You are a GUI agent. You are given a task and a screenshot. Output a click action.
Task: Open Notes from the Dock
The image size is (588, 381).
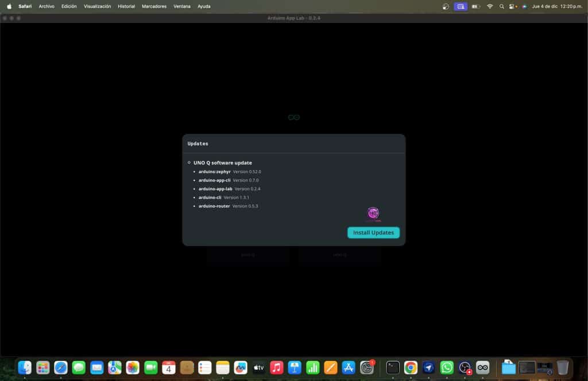223,367
